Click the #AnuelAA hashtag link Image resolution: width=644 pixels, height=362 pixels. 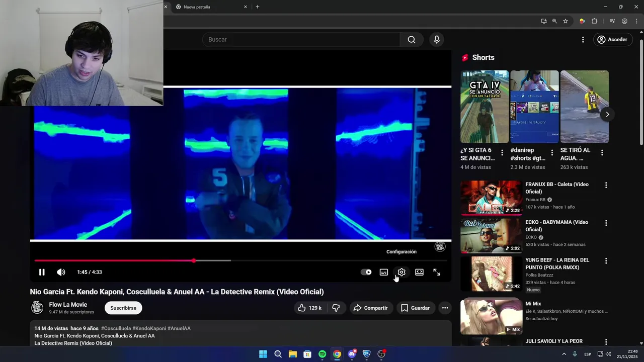(179, 328)
